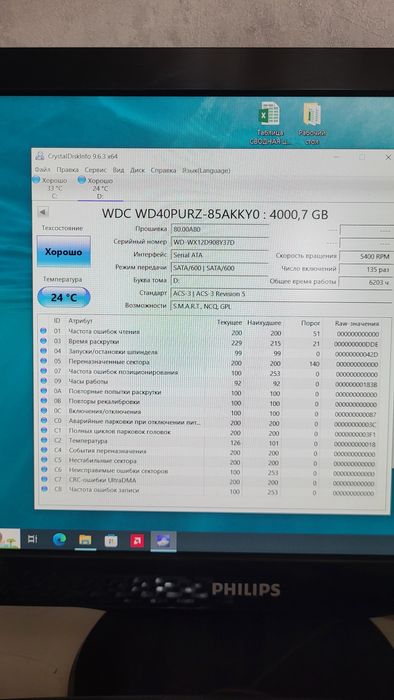Click the Текущее column header
The height and width of the screenshot is (700, 394).
pyautogui.click(x=229, y=322)
